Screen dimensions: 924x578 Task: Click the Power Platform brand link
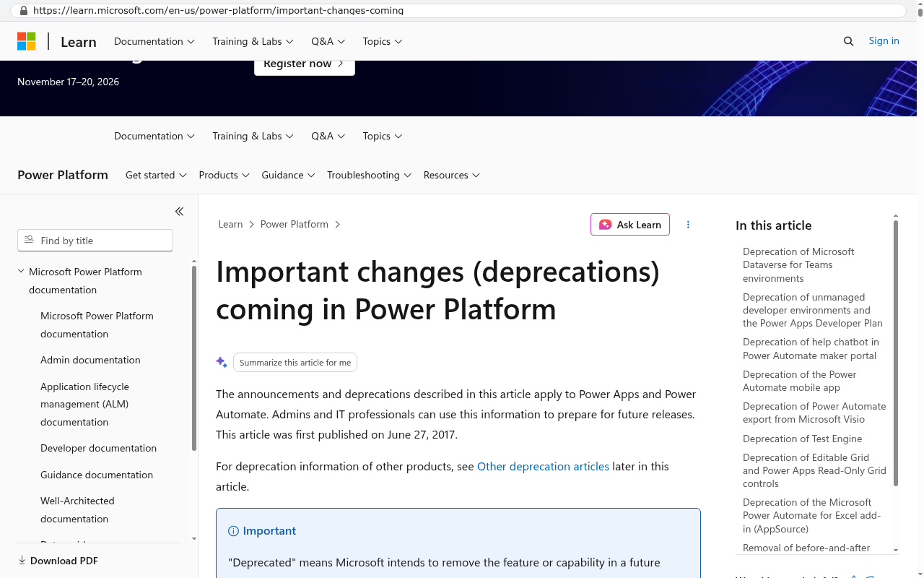(63, 175)
